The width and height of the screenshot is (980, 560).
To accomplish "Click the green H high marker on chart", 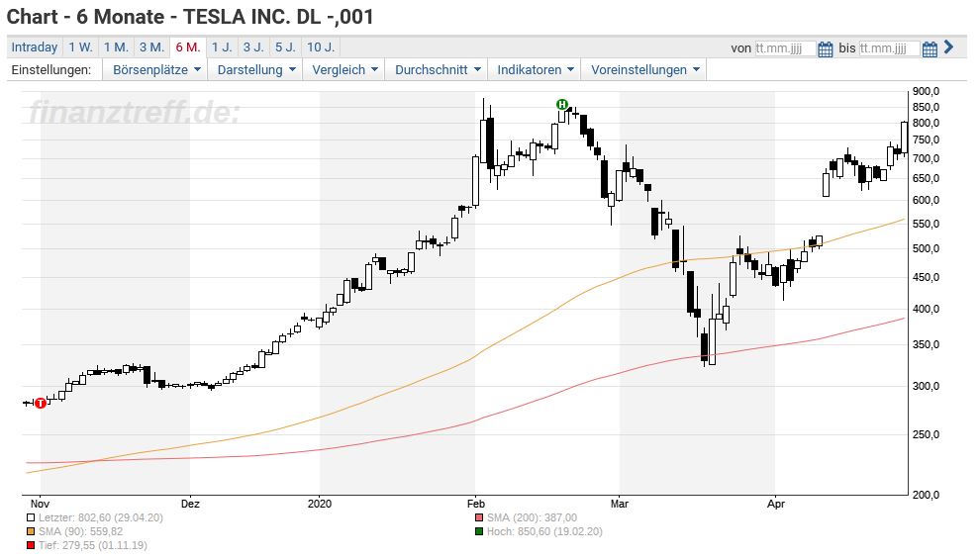I will coord(562,104).
